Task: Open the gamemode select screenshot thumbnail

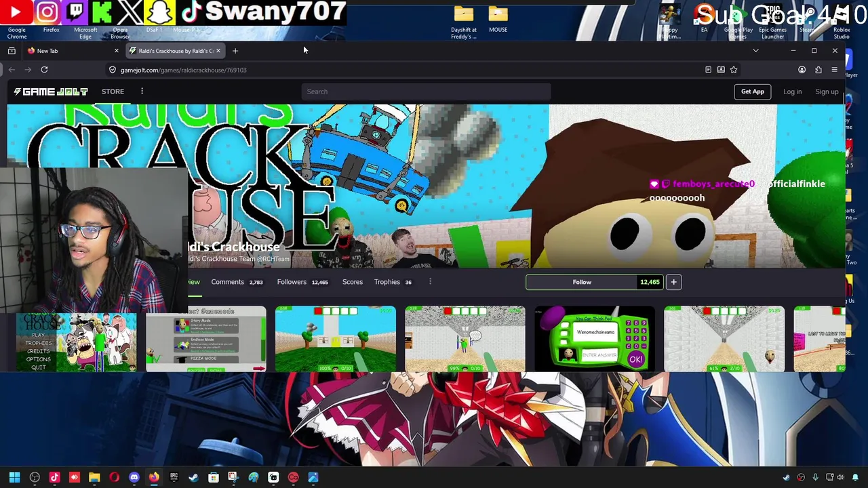Action: point(206,339)
